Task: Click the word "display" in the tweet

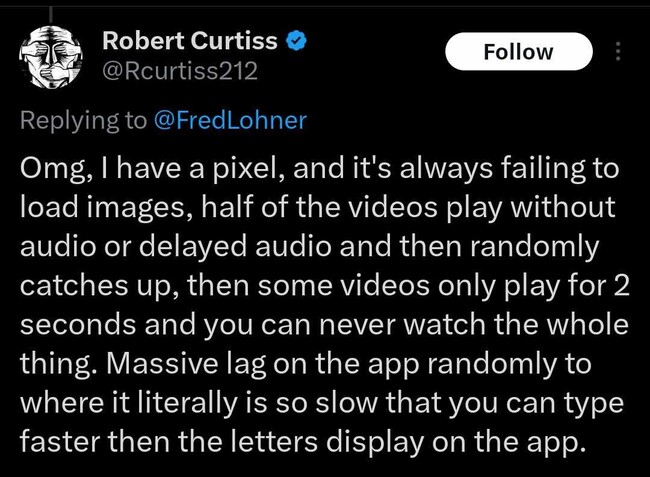Action: click(375, 442)
